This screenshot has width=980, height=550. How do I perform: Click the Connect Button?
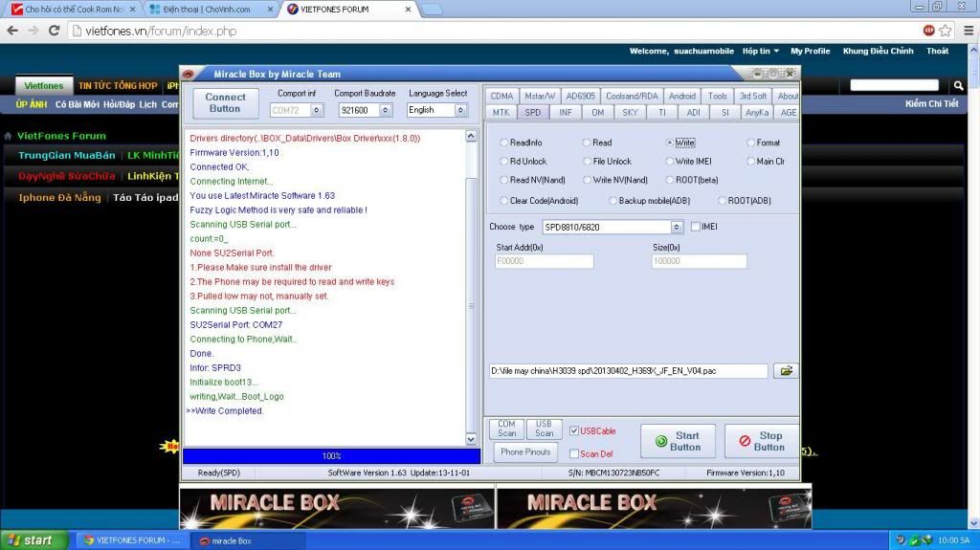click(x=225, y=103)
